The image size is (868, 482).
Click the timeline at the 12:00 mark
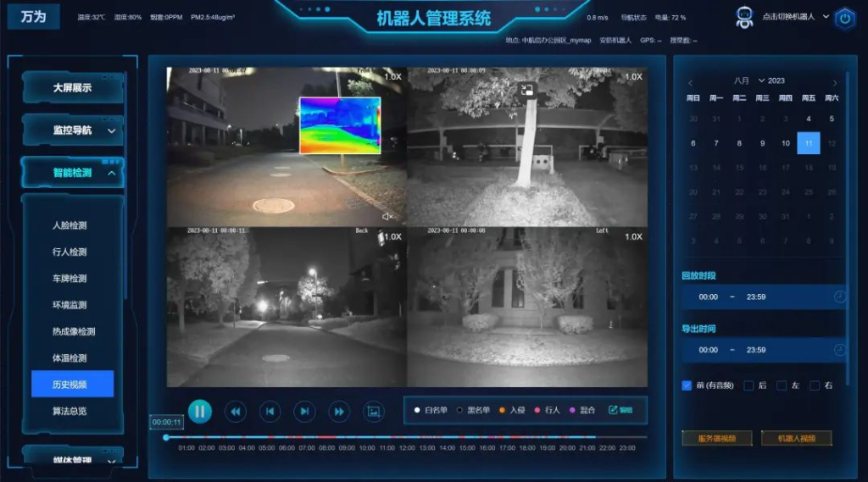pyautogui.click(x=407, y=438)
